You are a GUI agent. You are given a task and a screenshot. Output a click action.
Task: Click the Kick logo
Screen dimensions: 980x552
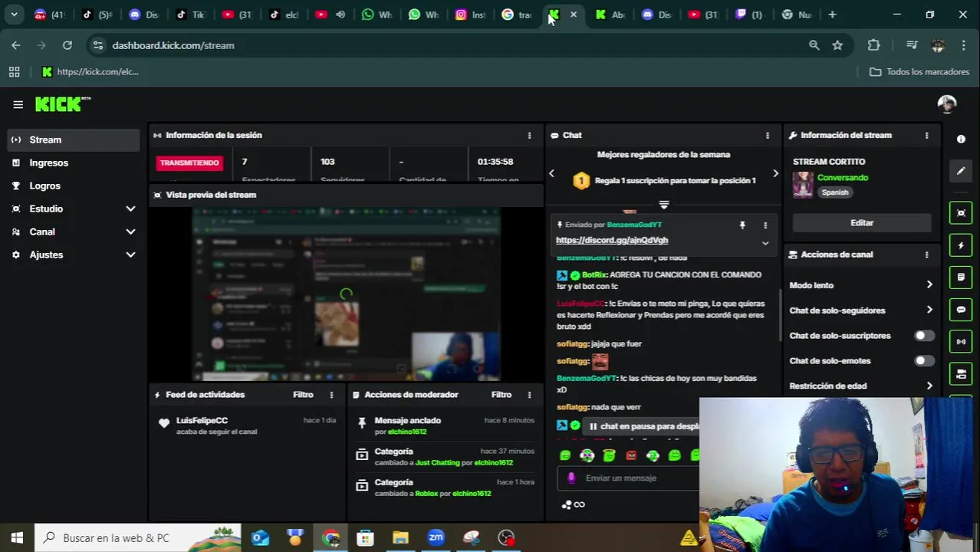[x=63, y=104]
